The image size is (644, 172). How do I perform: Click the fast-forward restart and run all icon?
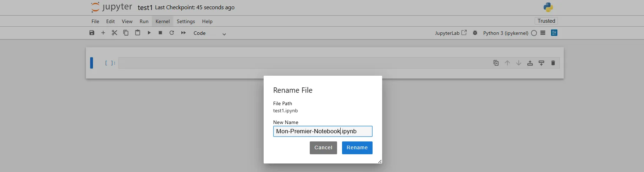[x=183, y=33]
